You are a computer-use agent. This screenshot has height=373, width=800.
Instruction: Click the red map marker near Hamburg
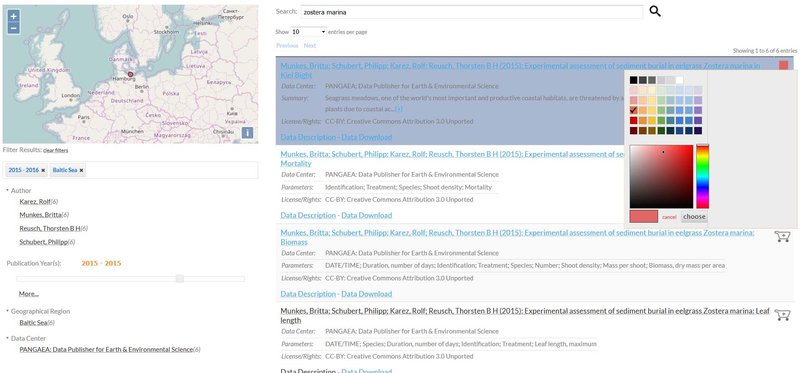130,74
